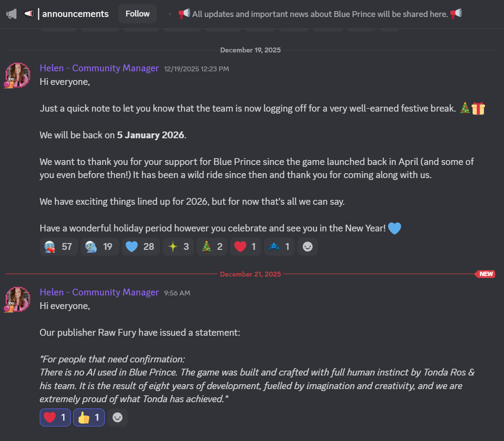This screenshot has height=441, width=504.
Task: Click Helen's username on the Raw Fury statement post
Action: pos(99,293)
